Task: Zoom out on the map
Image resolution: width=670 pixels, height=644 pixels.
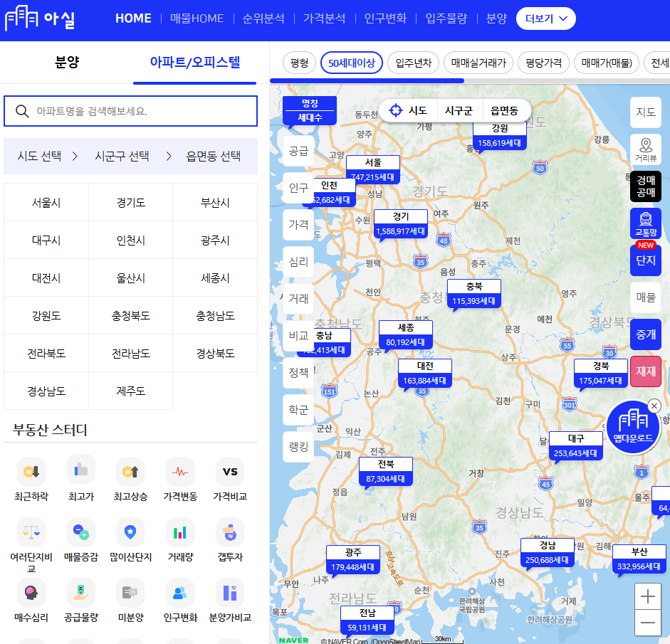Action: pyautogui.click(x=648, y=623)
